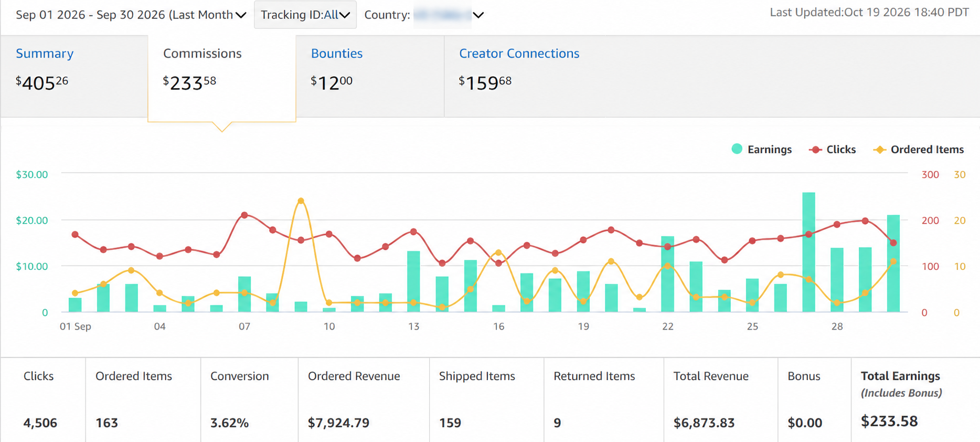This screenshot has width=980, height=442.
Task: Toggle the Ordered Items legend series
Action: point(919,150)
